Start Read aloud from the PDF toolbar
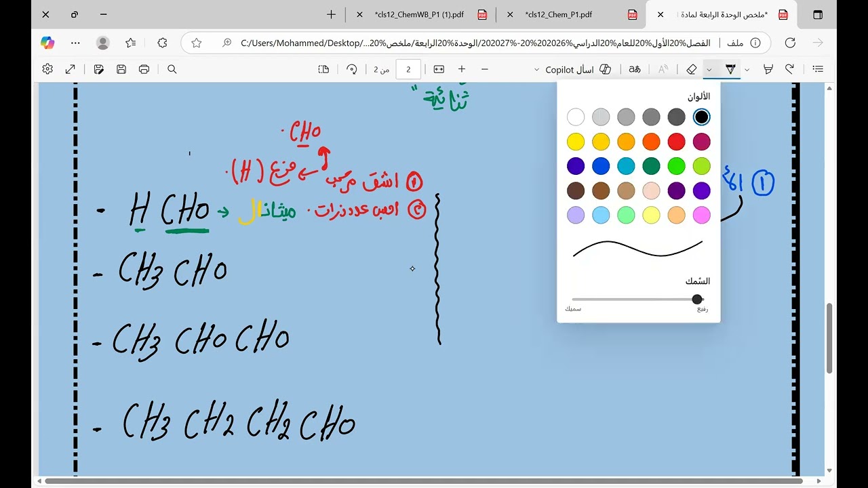Viewport: 868px width, 488px height. pos(663,69)
